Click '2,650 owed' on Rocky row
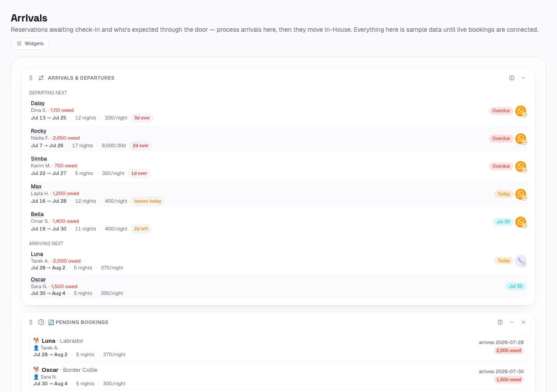This screenshot has height=392, width=557. [x=66, y=138]
